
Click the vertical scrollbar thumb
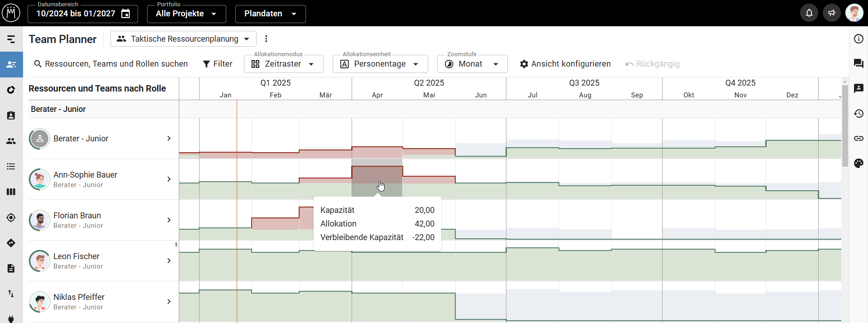pyautogui.click(x=845, y=125)
